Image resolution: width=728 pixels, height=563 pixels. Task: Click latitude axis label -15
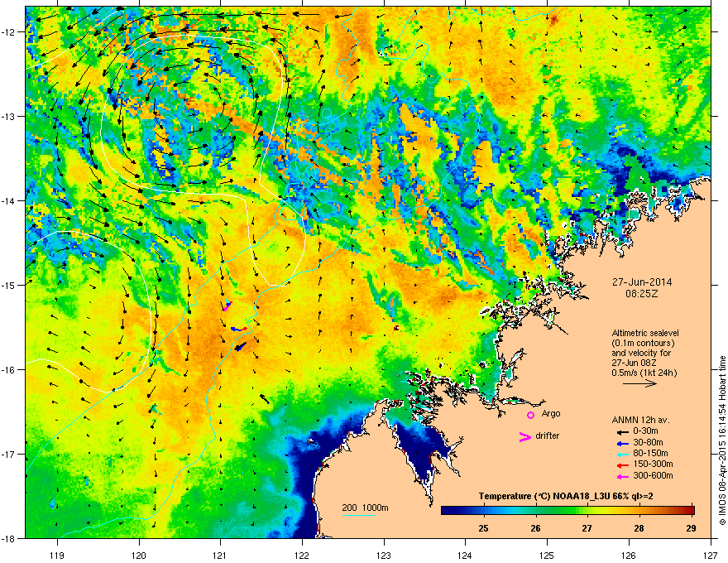click(9, 285)
